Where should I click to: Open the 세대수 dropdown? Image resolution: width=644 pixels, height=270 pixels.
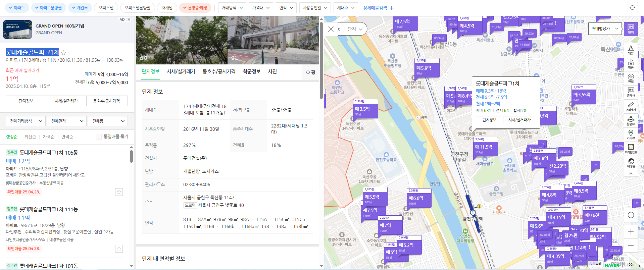(x=346, y=8)
